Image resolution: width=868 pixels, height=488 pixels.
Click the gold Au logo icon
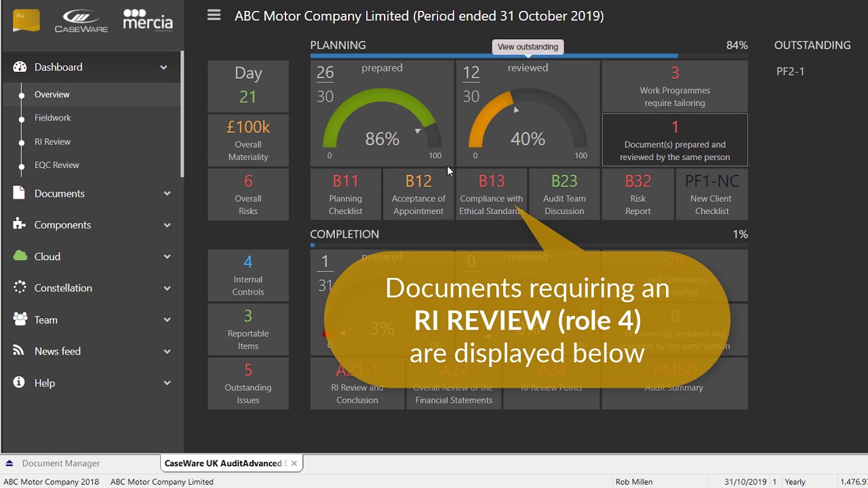(26, 20)
